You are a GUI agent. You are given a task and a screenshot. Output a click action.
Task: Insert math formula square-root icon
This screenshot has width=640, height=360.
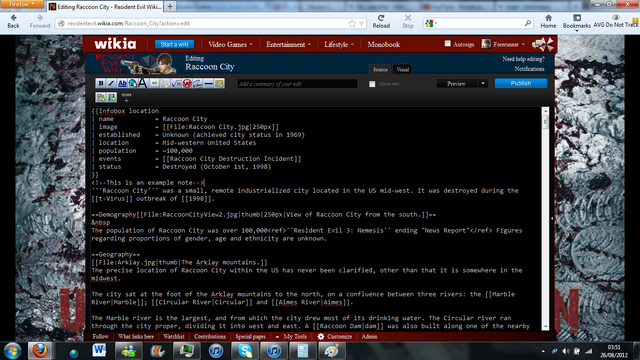[x=176, y=83]
